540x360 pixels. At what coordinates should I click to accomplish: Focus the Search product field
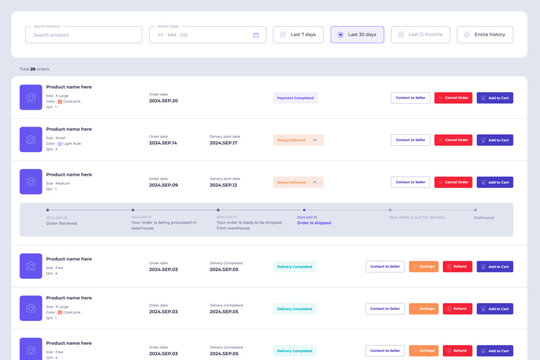click(84, 35)
